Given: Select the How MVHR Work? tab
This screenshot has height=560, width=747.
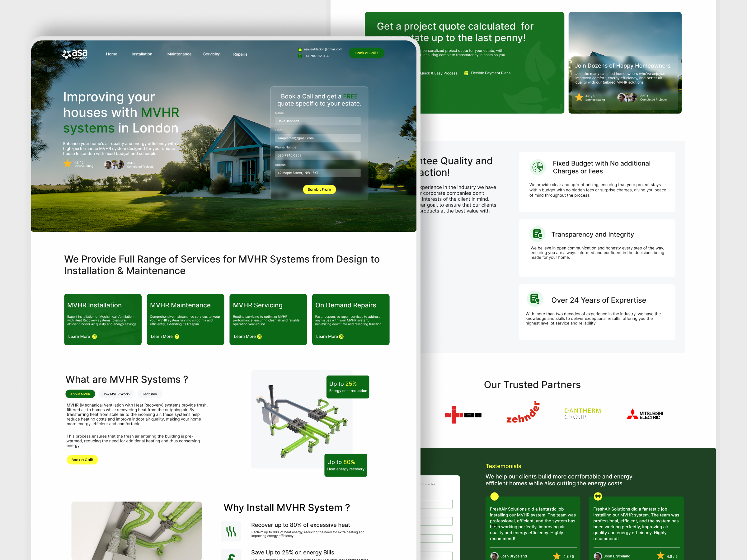Looking at the screenshot, I should [x=116, y=394].
